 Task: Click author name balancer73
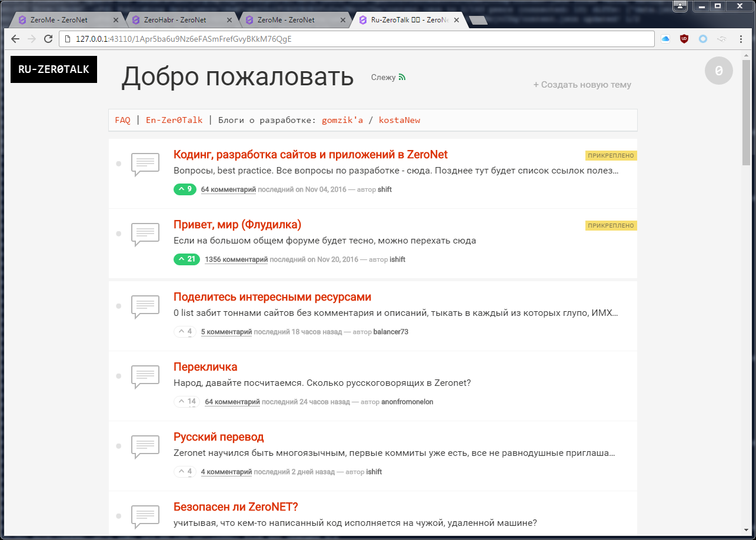click(391, 332)
